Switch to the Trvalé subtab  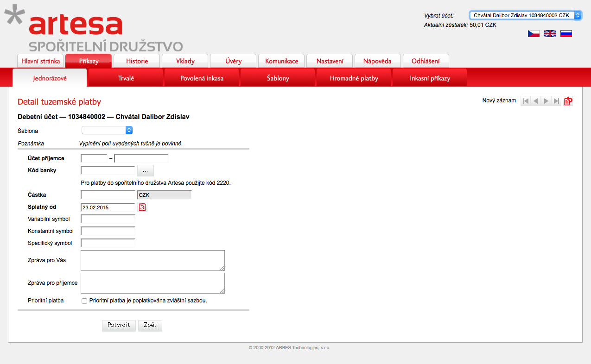coord(126,78)
